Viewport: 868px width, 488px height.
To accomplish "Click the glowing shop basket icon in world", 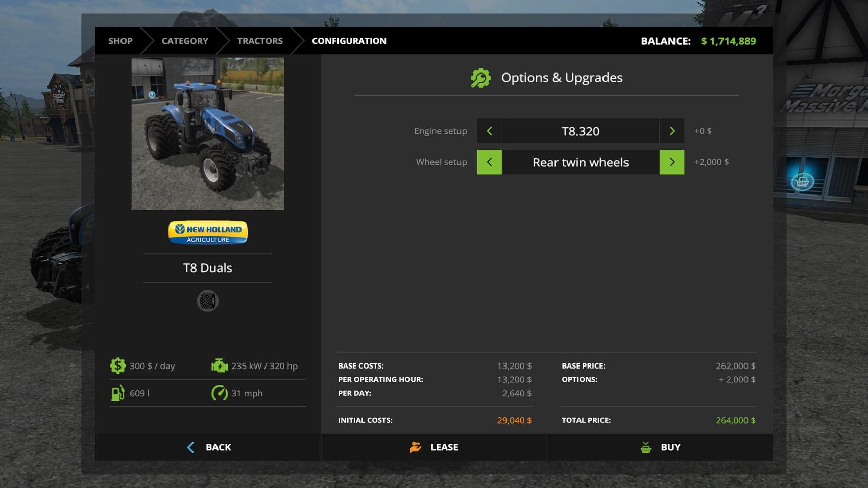I will [802, 182].
